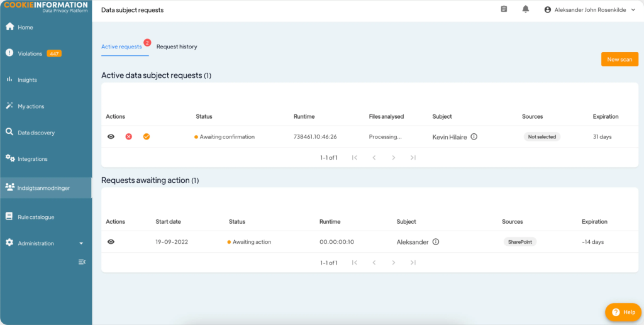
Task: Start a New scan
Action: point(619,59)
